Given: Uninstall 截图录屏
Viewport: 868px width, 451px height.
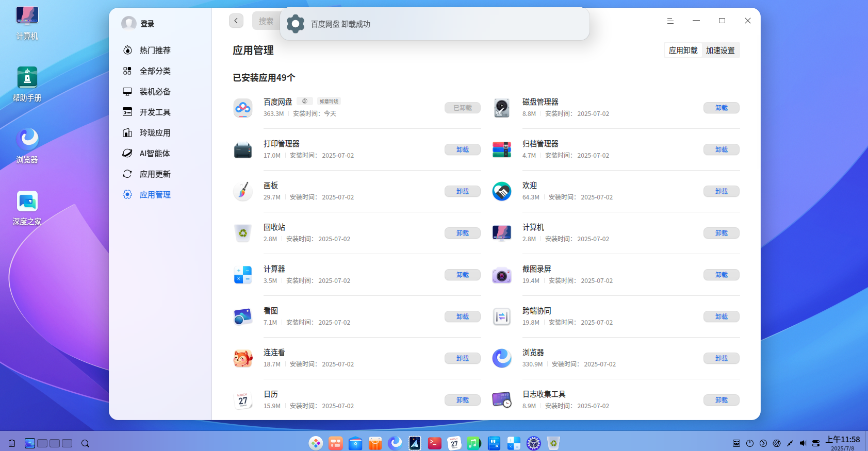Looking at the screenshot, I should tap(722, 275).
